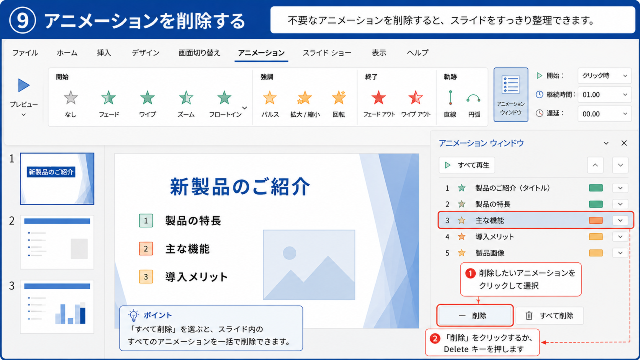Screen dimensions: 640x360
Task: Click the Preview play icon
Action: tap(24, 85)
